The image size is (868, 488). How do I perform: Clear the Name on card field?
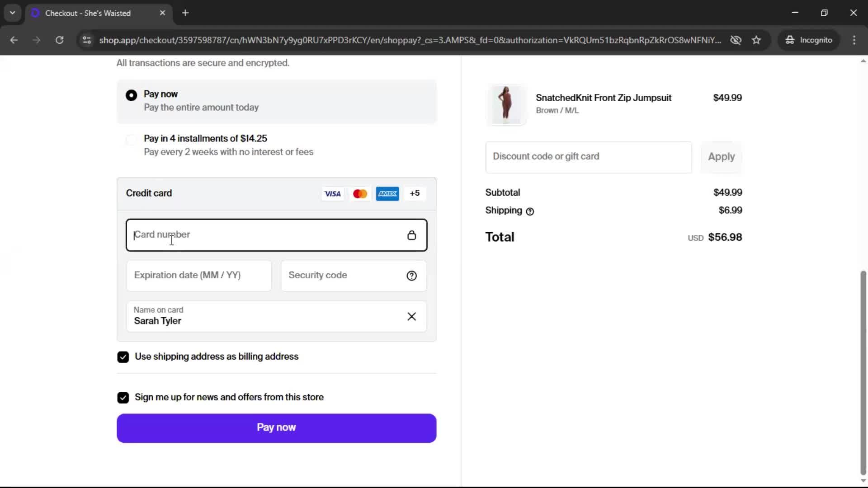coord(411,316)
